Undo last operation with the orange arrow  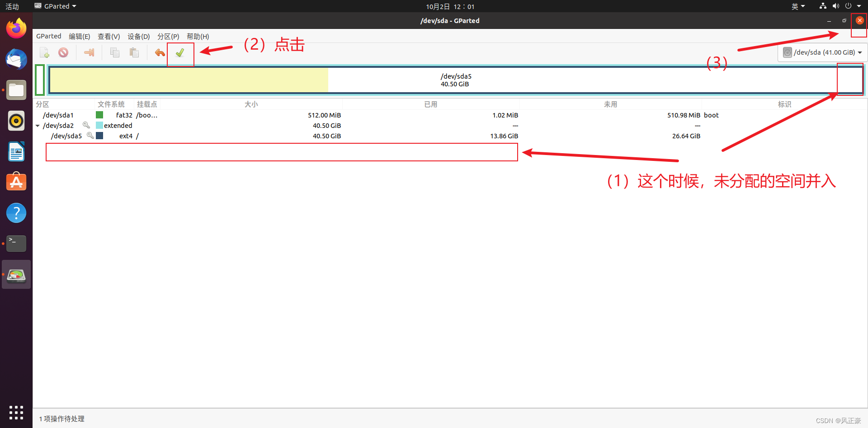coord(160,53)
